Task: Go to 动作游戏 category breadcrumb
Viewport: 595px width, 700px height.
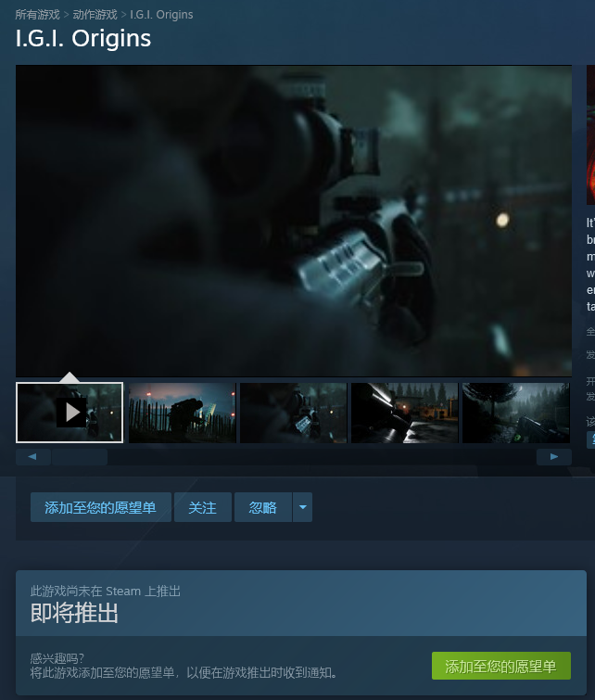Action: tap(95, 15)
